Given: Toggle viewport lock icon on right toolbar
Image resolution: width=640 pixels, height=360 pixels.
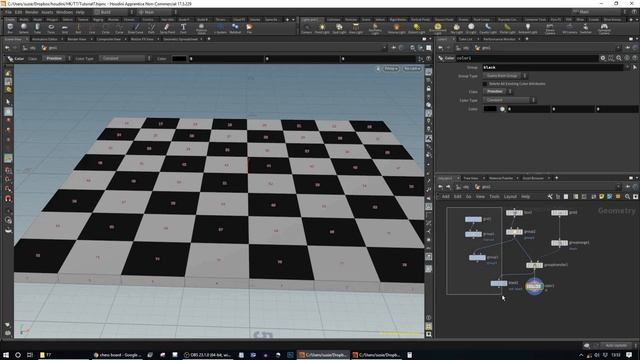Looking at the screenshot, I should [429, 88].
